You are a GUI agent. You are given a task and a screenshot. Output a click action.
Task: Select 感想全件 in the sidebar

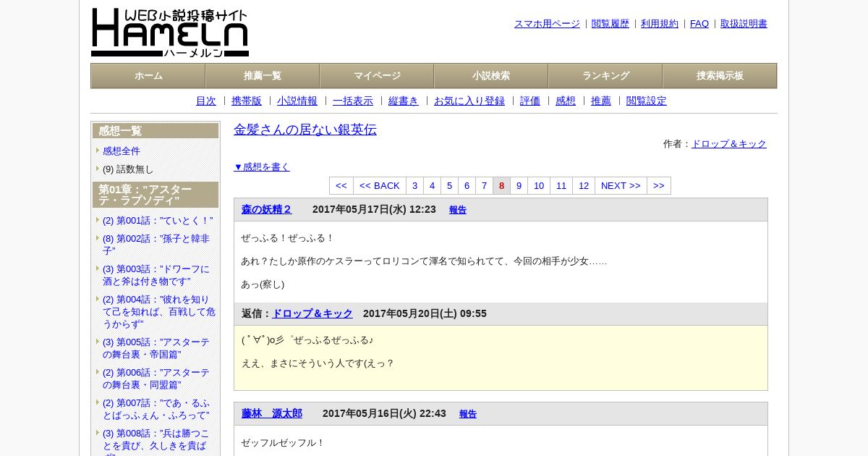(x=122, y=151)
